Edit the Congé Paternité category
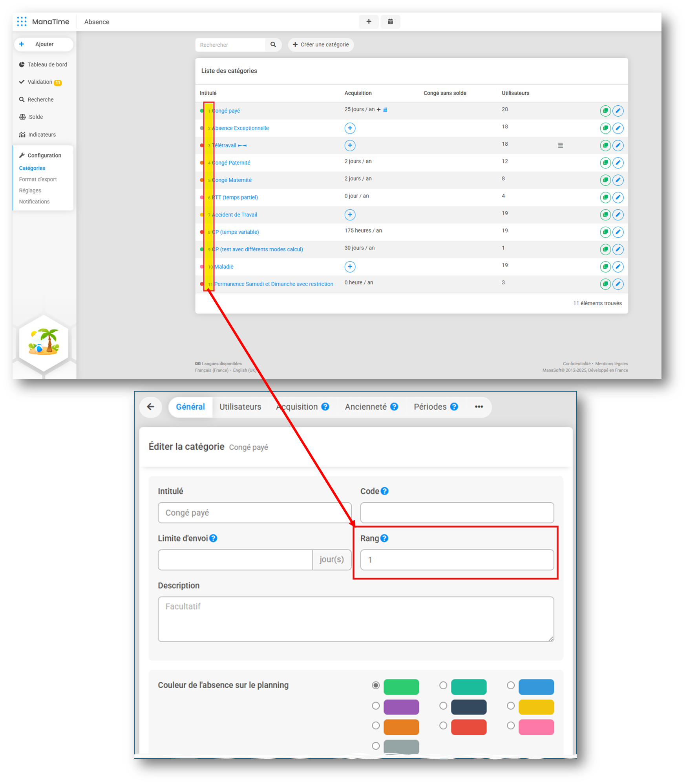 click(x=618, y=163)
